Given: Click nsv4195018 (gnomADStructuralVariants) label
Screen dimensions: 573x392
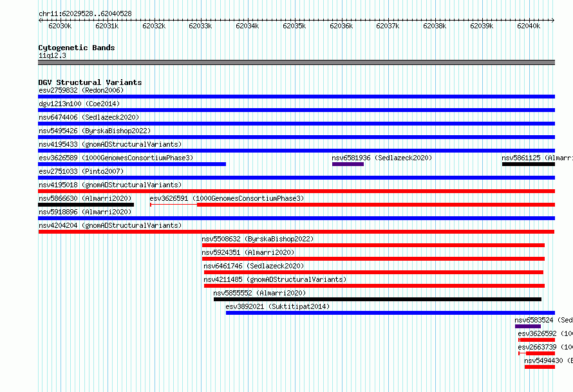Looking at the screenshot, I should pyautogui.click(x=110, y=185).
